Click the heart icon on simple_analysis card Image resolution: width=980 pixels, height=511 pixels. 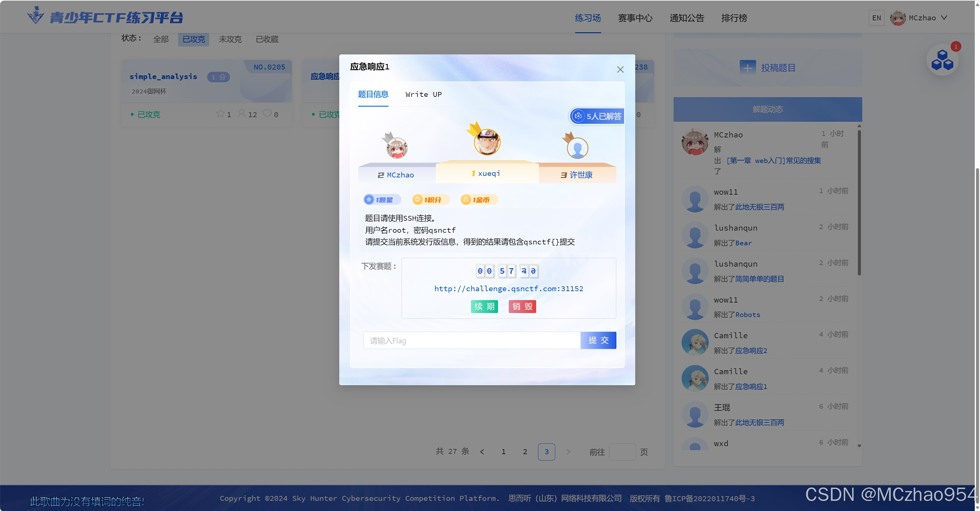267,114
